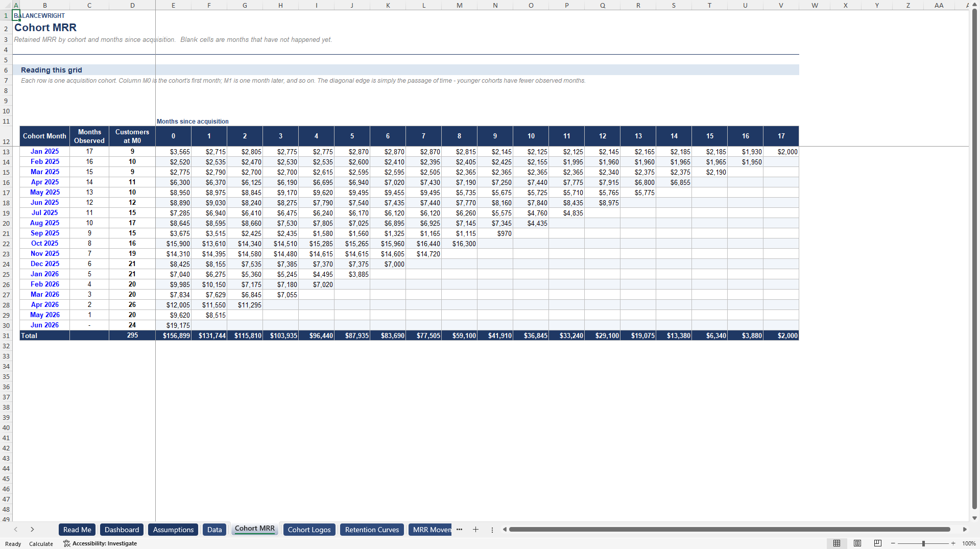Select the Jan 2025 cohort cell
Viewport: 980px width, 549px height.
click(x=44, y=152)
